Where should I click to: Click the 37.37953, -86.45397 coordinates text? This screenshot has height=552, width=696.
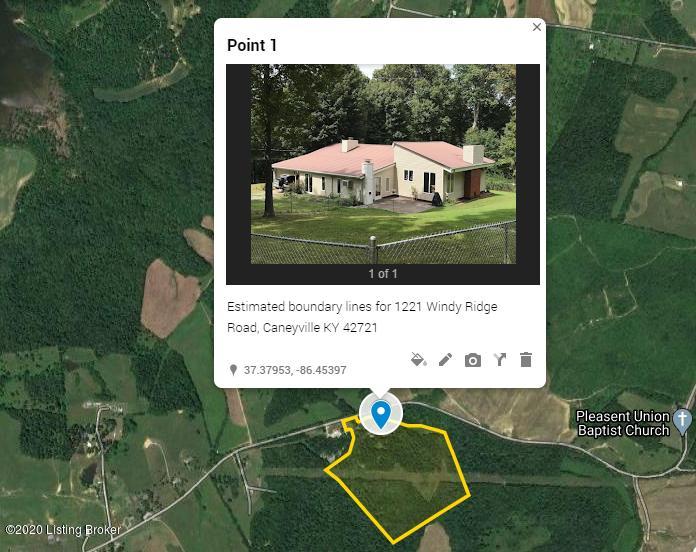pos(295,370)
